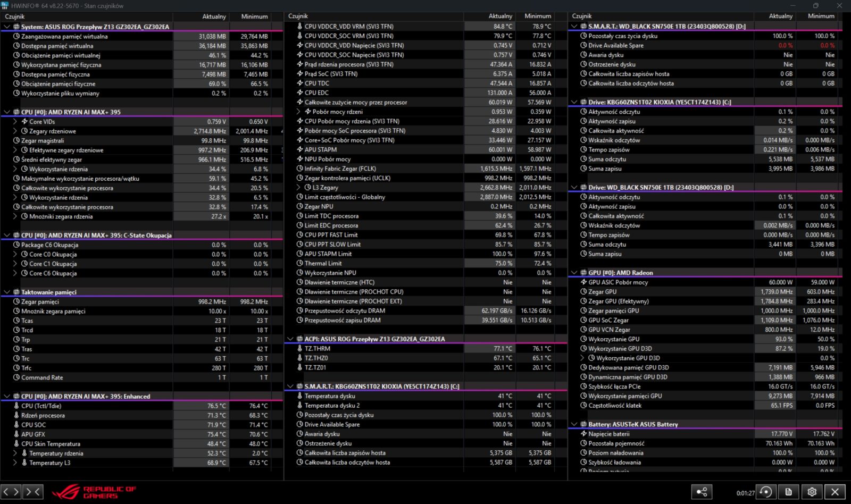Click the Aktualny column header in left panel

(214, 16)
